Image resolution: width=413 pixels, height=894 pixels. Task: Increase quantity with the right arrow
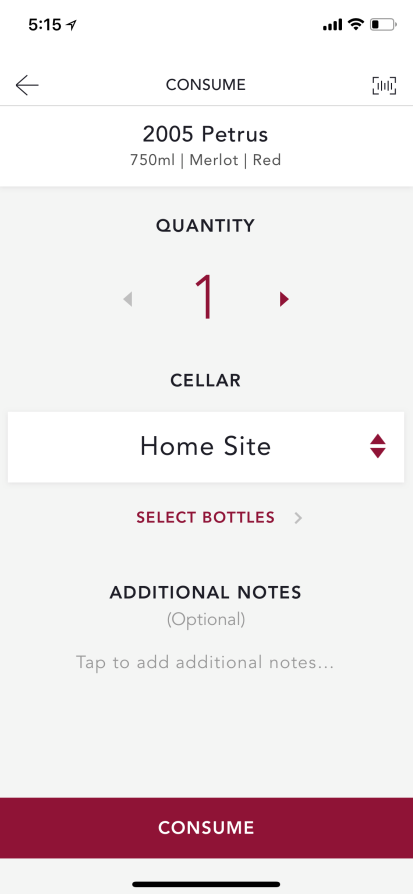tap(284, 299)
